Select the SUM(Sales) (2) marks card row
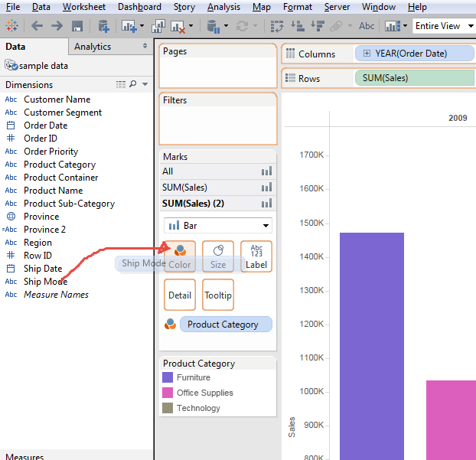Screen dimensions: 476x460 click(x=218, y=204)
